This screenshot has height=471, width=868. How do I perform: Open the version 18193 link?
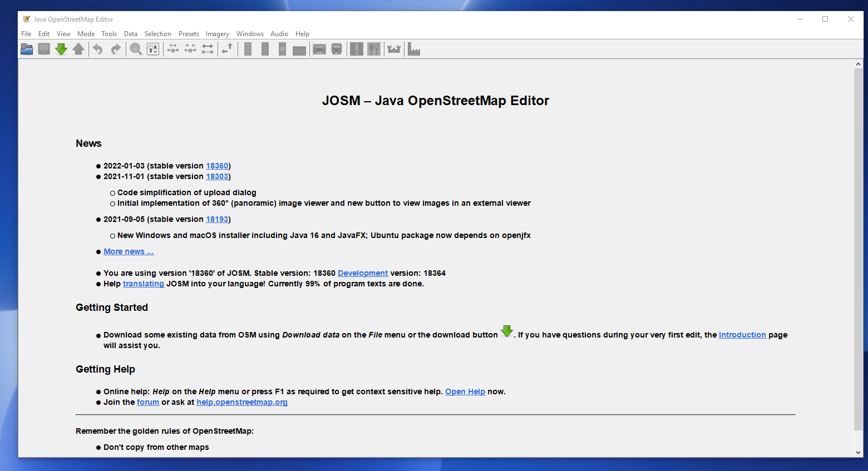tap(217, 219)
